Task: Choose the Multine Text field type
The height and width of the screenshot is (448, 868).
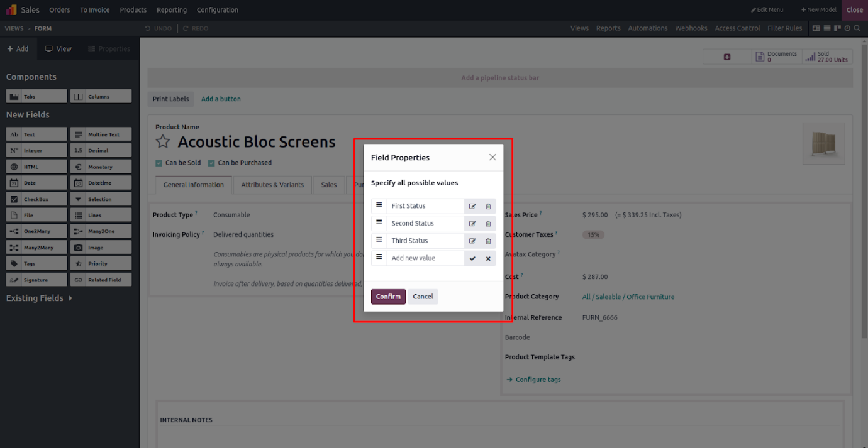Action: pyautogui.click(x=101, y=134)
